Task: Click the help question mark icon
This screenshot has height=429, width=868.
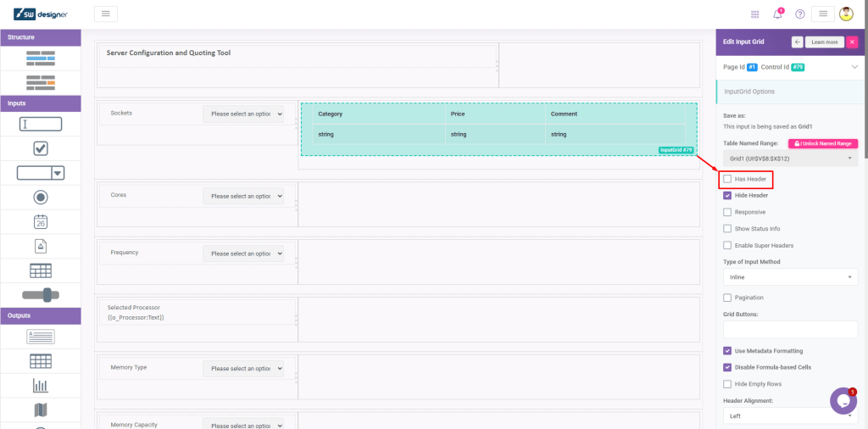Action: click(x=799, y=14)
